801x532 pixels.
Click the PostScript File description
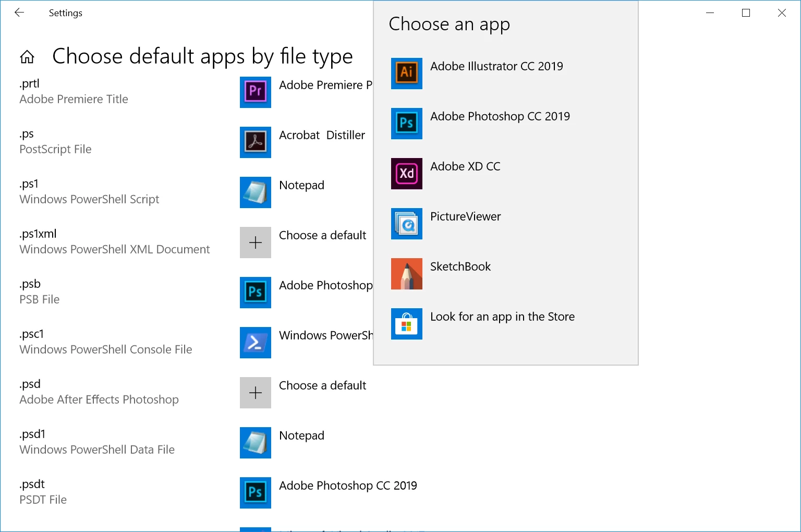click(x=55, y=149)
